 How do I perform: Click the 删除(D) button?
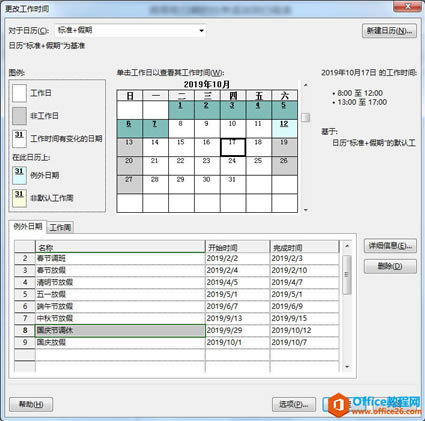[390, 266]
